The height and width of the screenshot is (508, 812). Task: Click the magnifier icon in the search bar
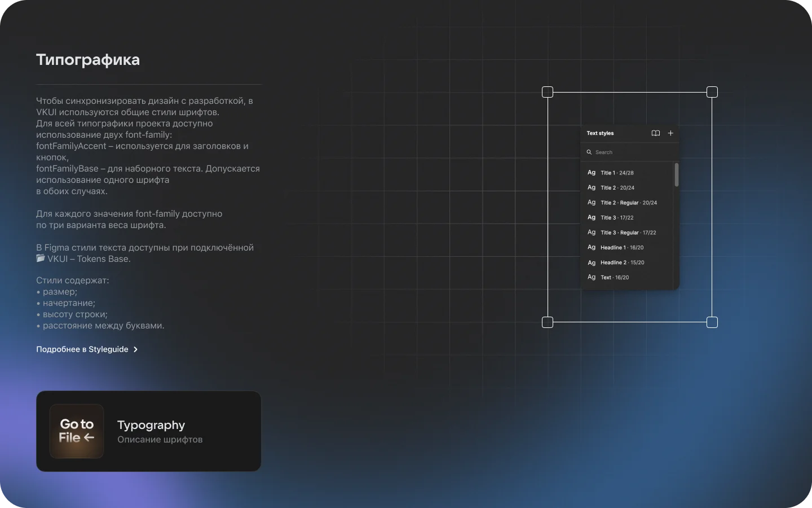pyautogui.click(x=589, y=152)
